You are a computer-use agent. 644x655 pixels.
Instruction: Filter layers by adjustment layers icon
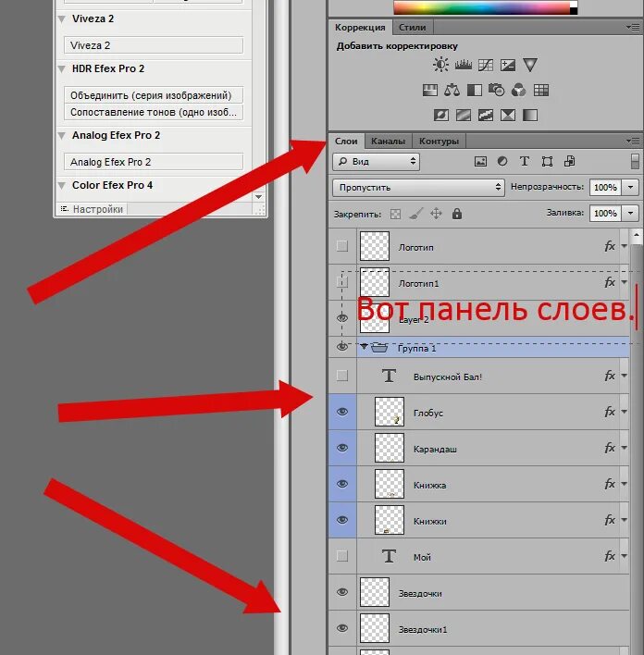click(x=502, y=161)
